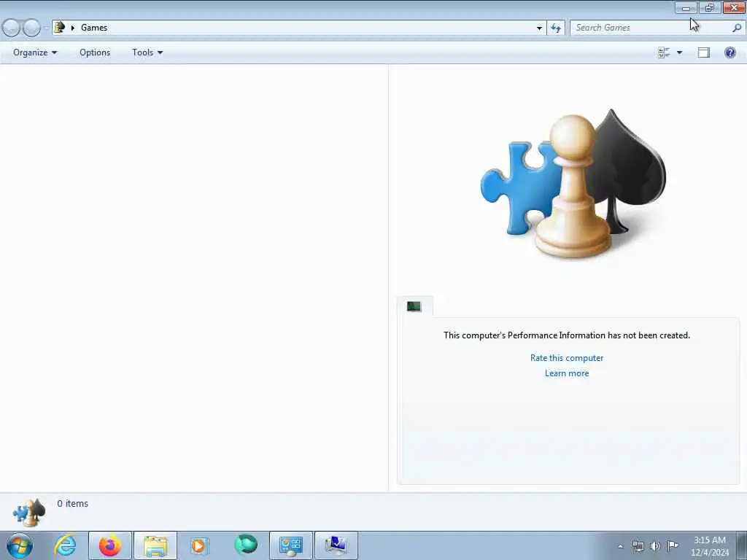Click the performance information tab icon
This screenshot has width=747, height=560.
(x=414, y=306)
